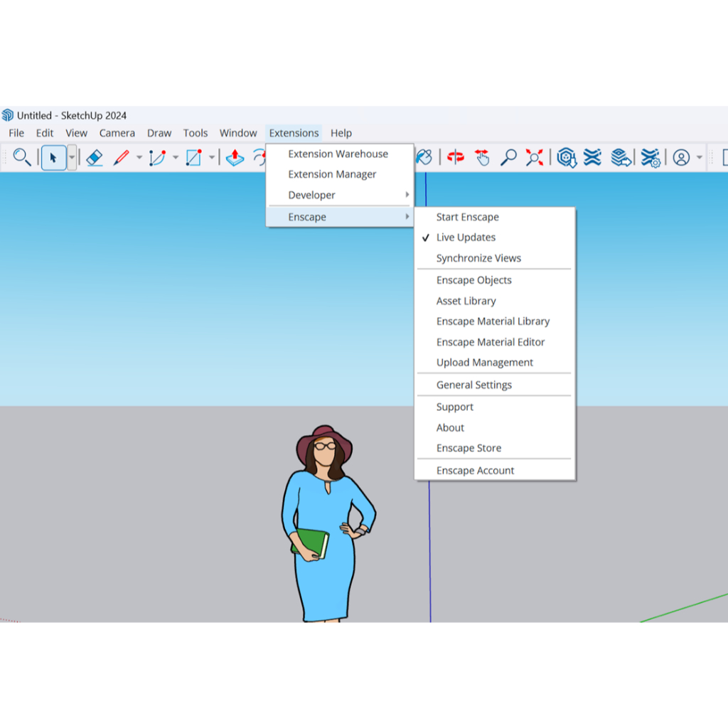
Task: Pick the Line pencil tool
Action: (122, 158)
